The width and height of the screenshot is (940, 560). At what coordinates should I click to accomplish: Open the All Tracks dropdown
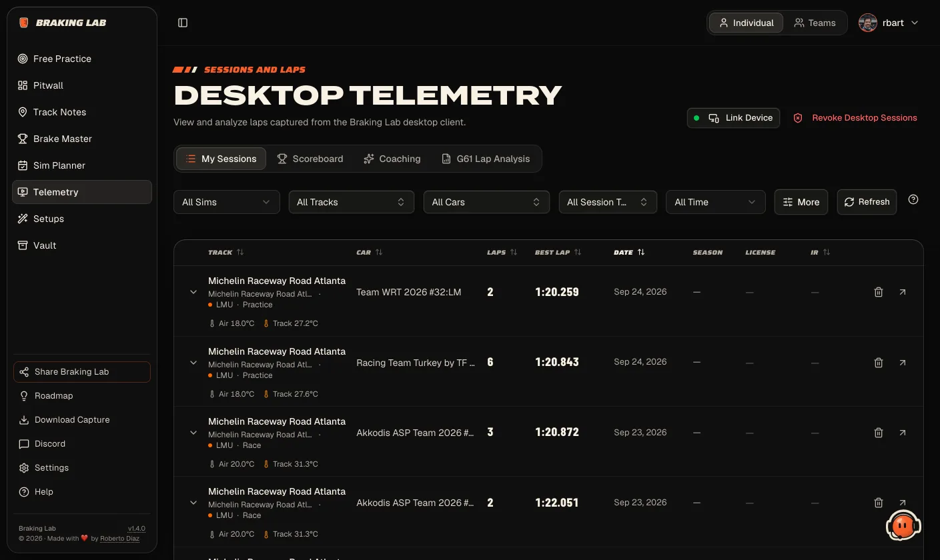click(352, 202)
